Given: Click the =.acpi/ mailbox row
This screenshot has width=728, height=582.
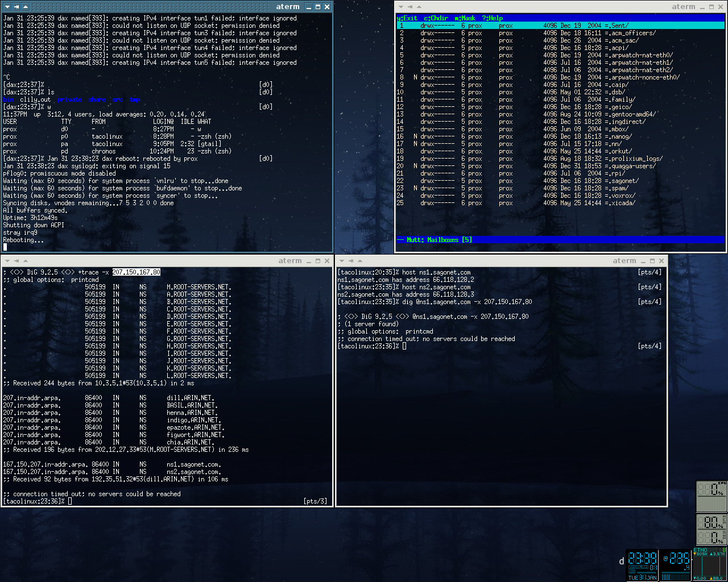Looking at the screenshot, I should 560,48.
